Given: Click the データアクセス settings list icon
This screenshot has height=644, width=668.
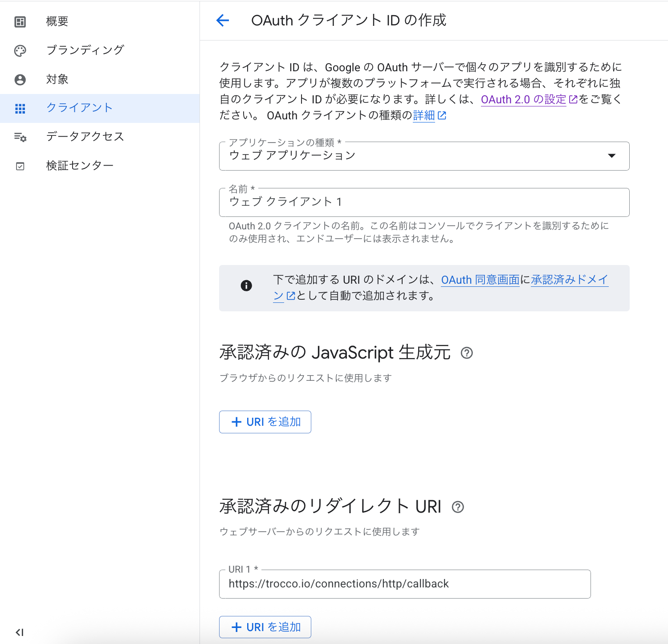Looking at the screenshot, I should 20,137.
